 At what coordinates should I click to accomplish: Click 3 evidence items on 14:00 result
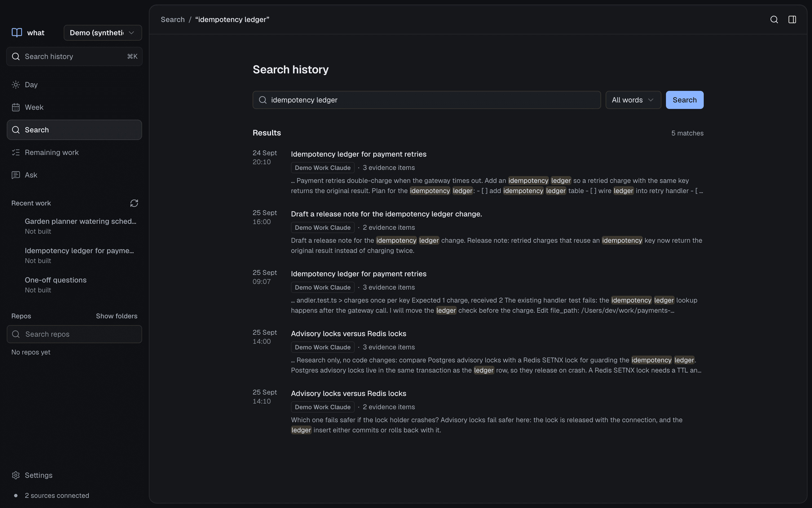point(389,347)
